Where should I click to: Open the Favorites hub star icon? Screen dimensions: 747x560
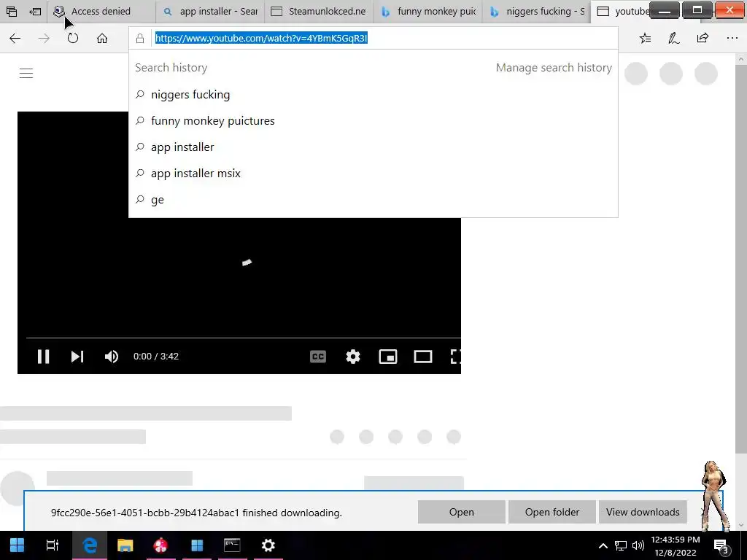645,38
